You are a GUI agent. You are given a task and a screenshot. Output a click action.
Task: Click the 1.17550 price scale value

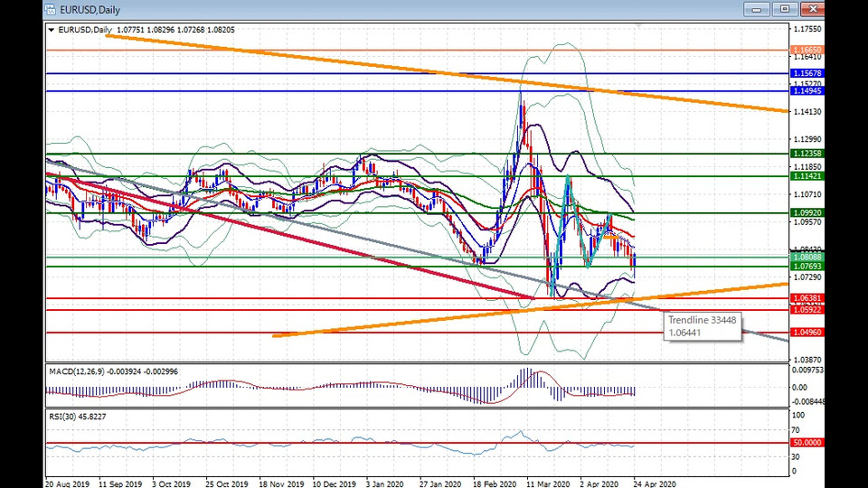pyautogui.click(x=807, y=29)
